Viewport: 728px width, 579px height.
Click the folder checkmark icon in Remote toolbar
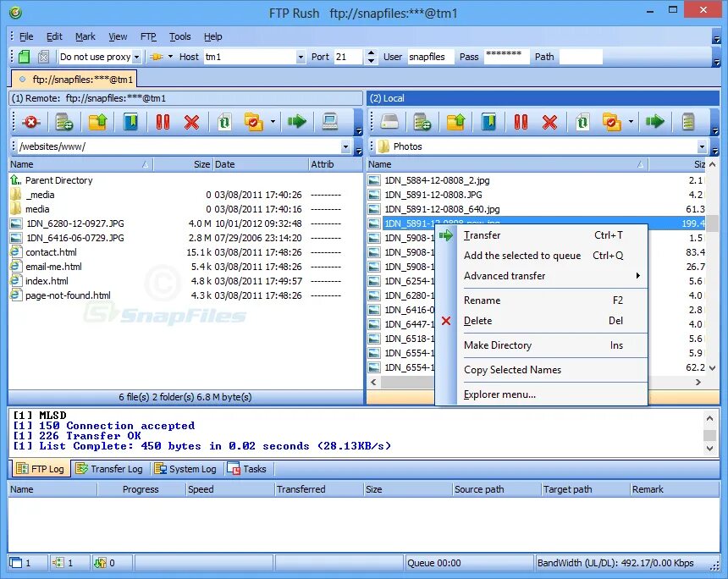pos(254,122)
